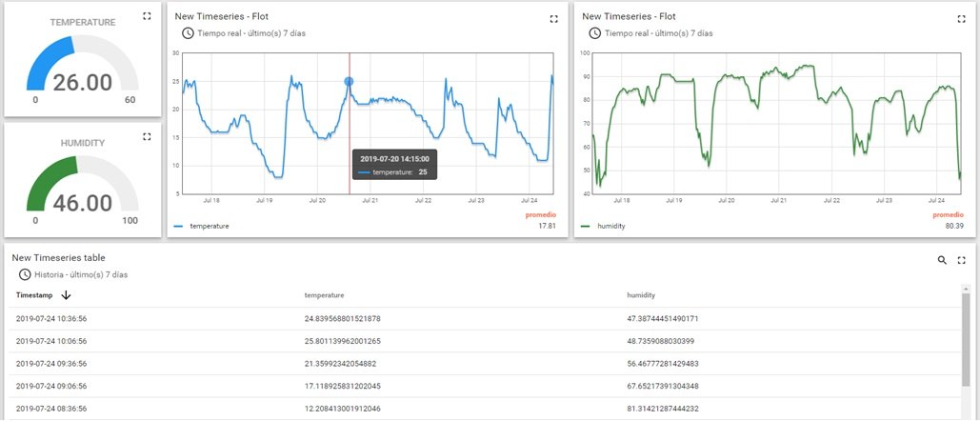Click clock icon of humidity chart time window
This screenshot has width=980, height=421.
pyautogui.click(x=595, y=33)
